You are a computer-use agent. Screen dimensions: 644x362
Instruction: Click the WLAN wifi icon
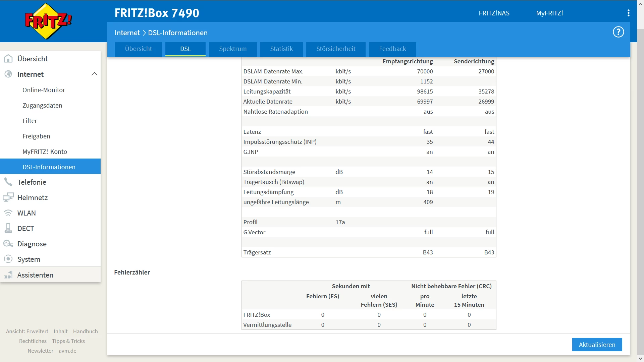pos(8,213)
